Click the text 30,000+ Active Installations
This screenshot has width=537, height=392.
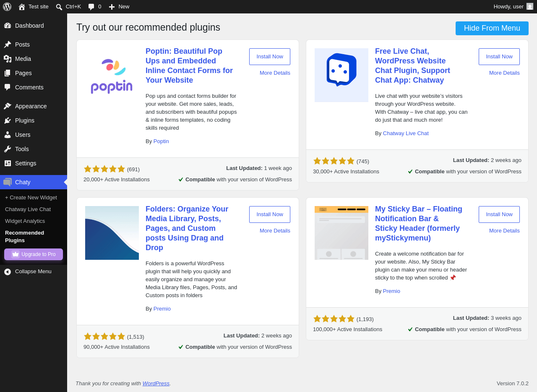(x=346, y=172)
